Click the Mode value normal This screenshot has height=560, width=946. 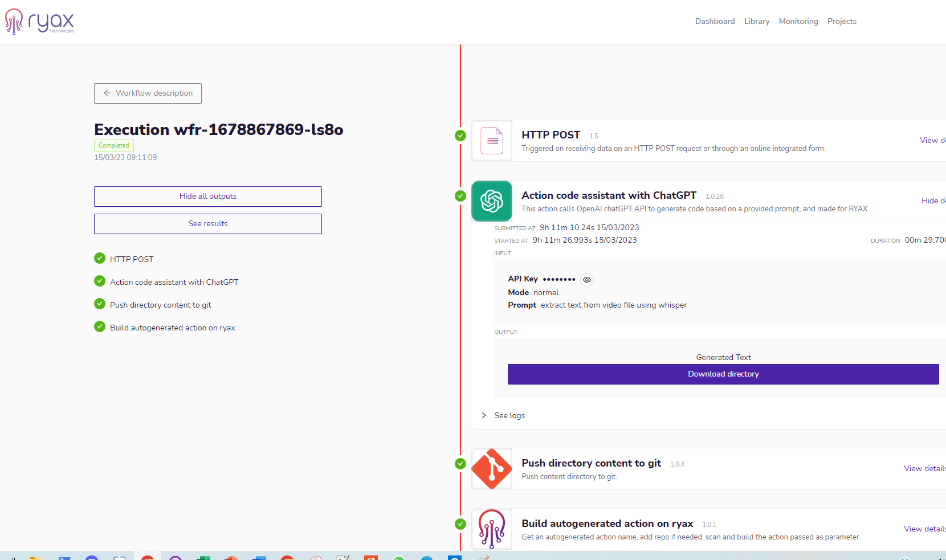[546, 292]
